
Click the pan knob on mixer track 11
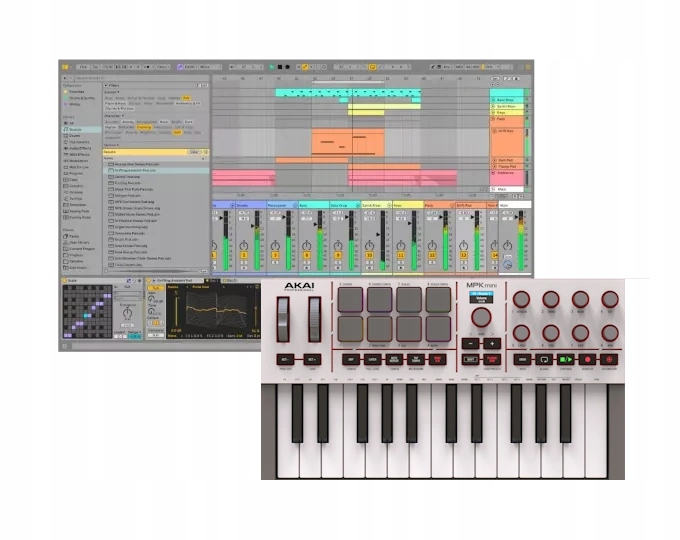click(401, 245)
